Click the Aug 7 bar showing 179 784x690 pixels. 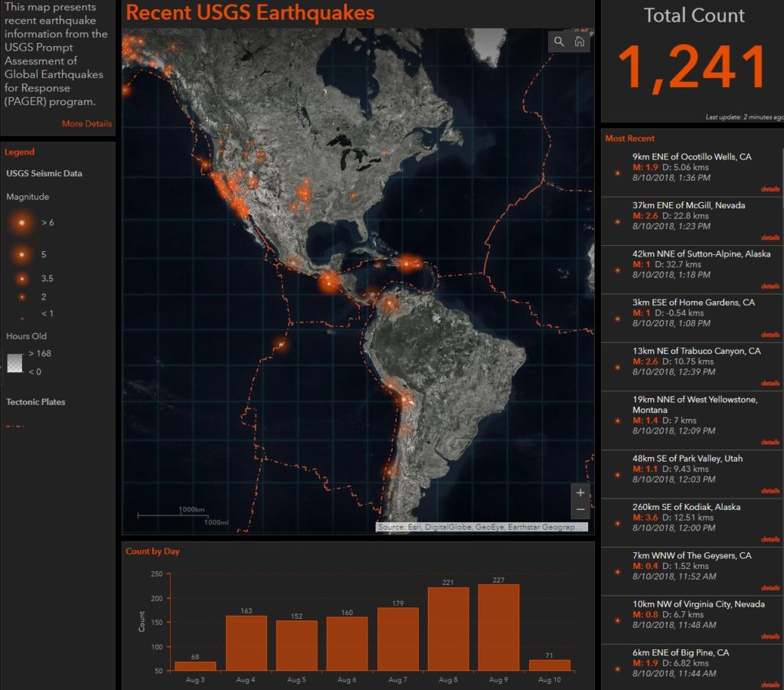pos(397,639)
